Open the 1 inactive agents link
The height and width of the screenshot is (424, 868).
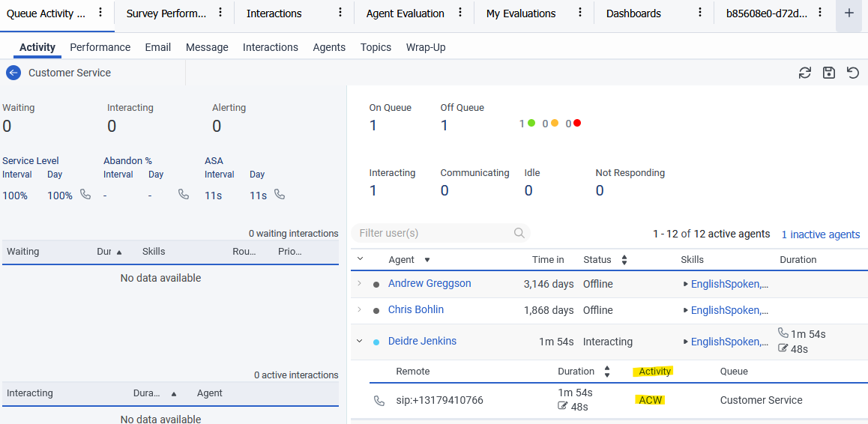click(820, 234)
